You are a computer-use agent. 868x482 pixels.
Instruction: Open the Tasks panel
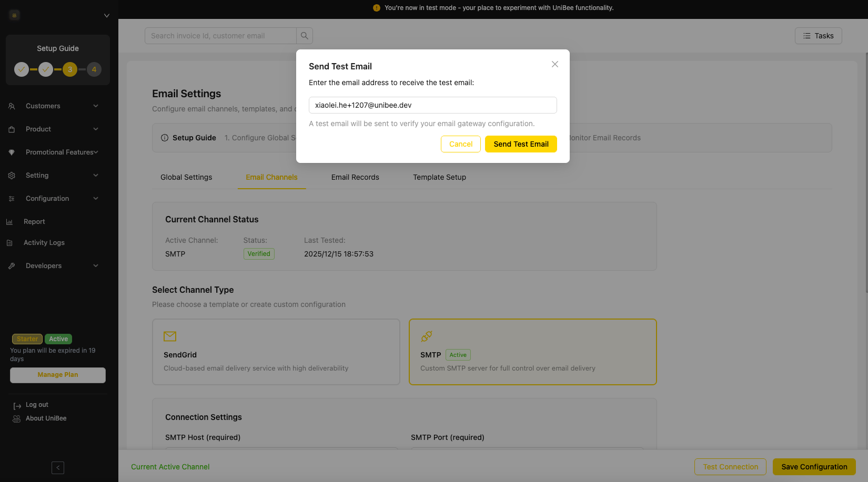coord(818,36)
